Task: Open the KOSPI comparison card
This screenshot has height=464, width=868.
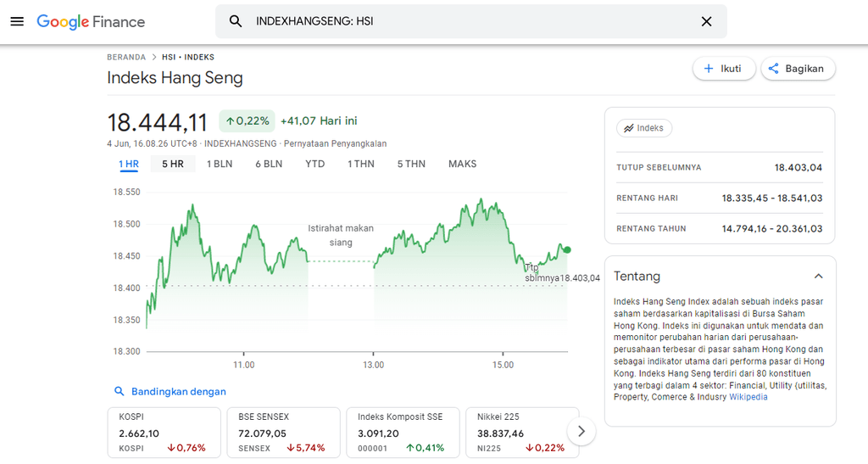Action: click(x=163, y=432)
